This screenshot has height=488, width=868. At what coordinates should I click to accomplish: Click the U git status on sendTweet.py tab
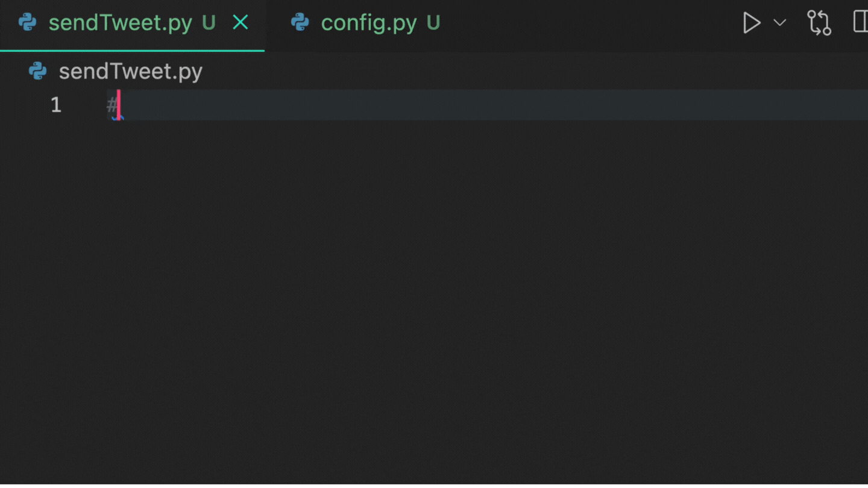(x=209, y=23)
